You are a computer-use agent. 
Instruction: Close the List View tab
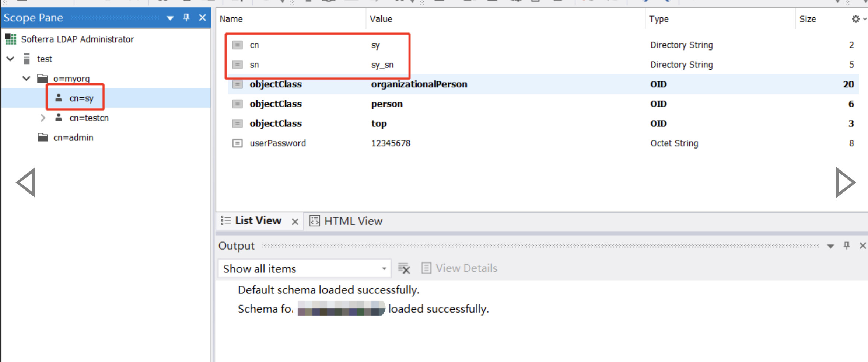pos(295,222)
